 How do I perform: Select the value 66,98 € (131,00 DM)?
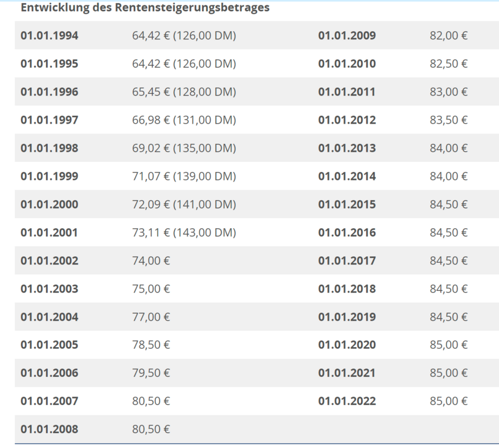pyautogui.click(x=184, y=120)
